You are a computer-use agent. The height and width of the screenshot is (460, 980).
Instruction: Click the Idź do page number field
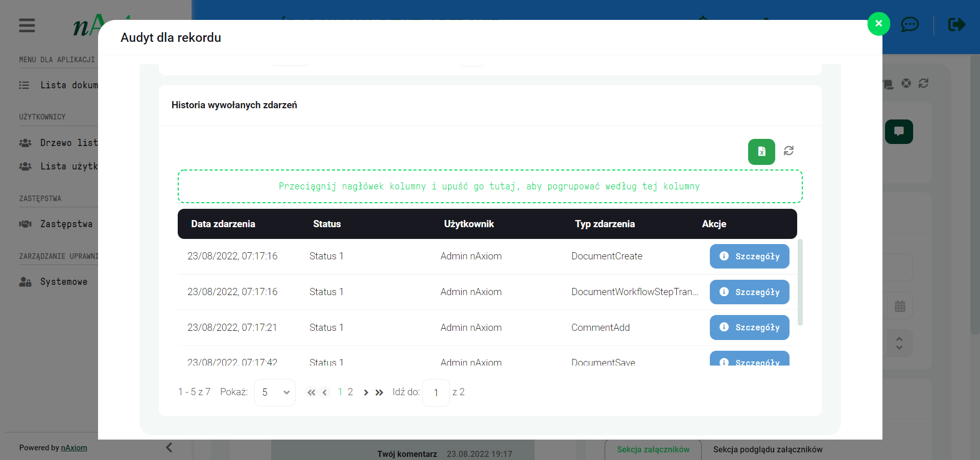(x=436, y=393)
